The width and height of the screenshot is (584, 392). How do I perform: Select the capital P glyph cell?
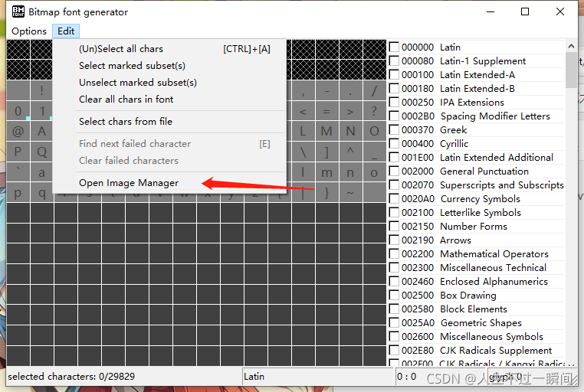18,152
